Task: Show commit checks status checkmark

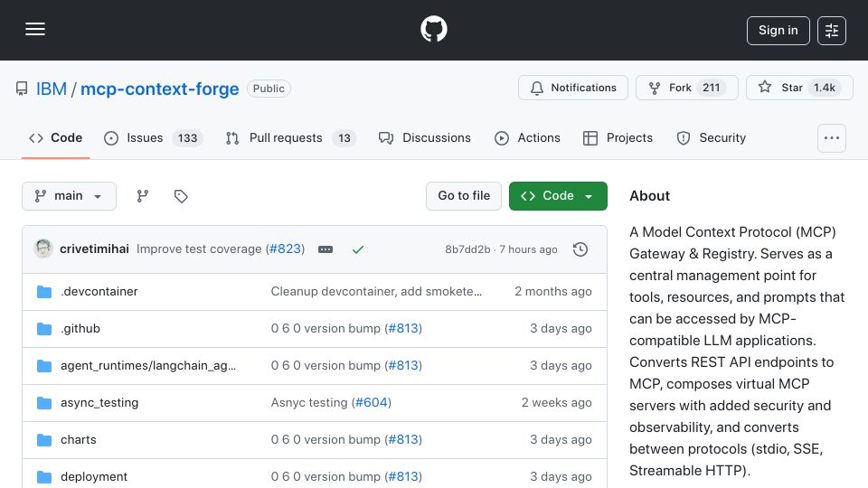Action: (x=358, y=249)
